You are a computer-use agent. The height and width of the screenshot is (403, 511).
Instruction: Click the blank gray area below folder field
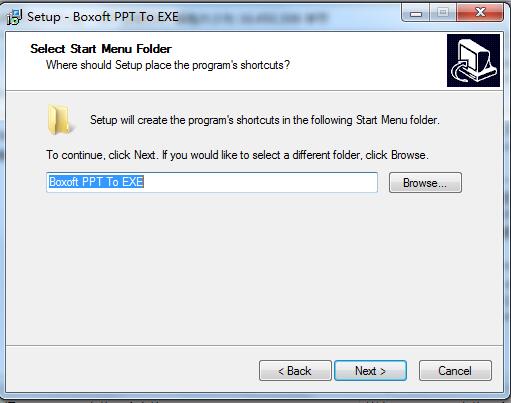tap(254, 267)
